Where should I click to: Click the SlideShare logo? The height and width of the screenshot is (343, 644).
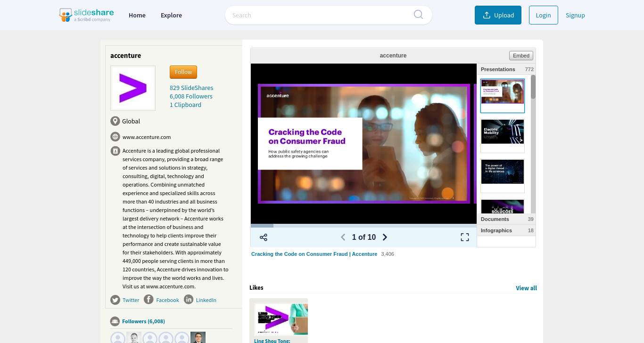pos(86,15)
